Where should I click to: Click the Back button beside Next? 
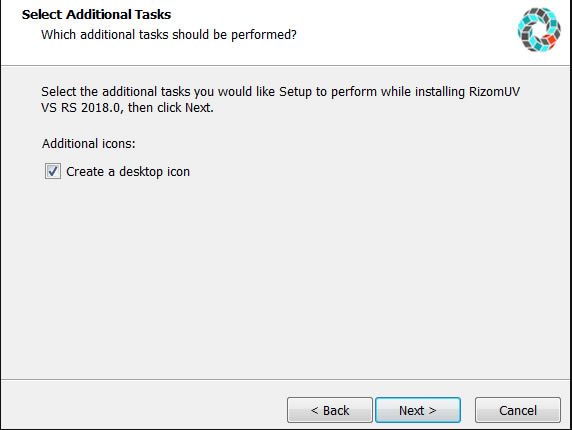pos(330,410)
